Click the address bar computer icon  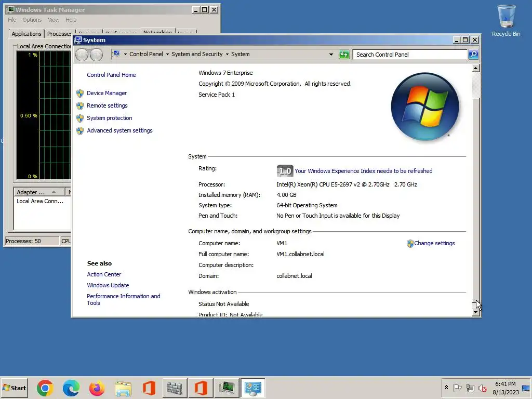pyautogui.click(x=117, y=54)
